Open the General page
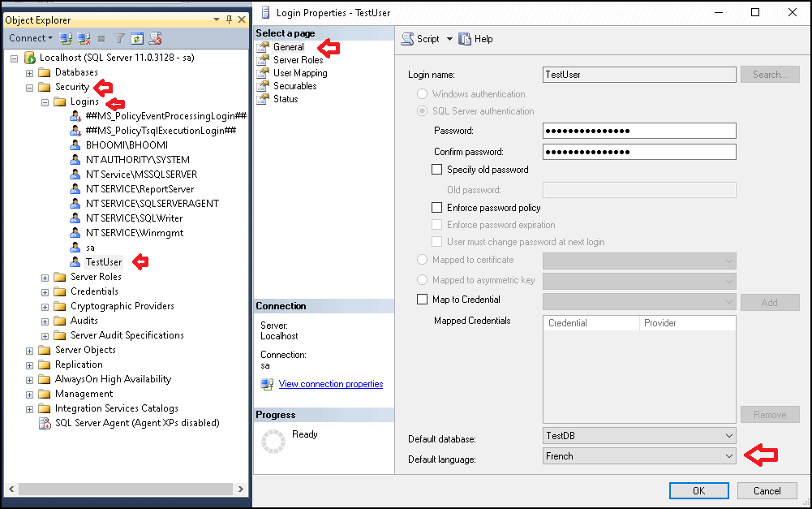812x509 pixels. pyautogui.click(x=289, y=47)
